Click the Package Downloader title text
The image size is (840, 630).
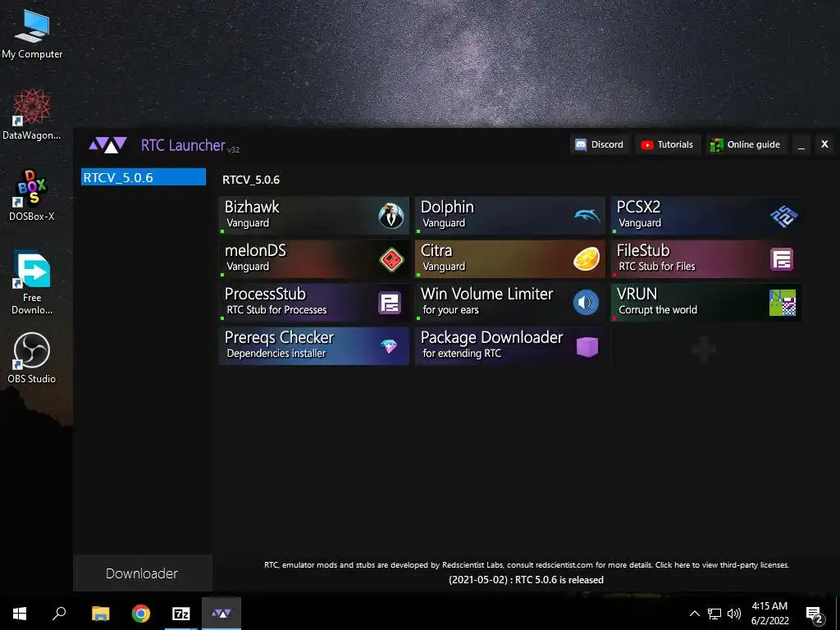tap(492, 337)
